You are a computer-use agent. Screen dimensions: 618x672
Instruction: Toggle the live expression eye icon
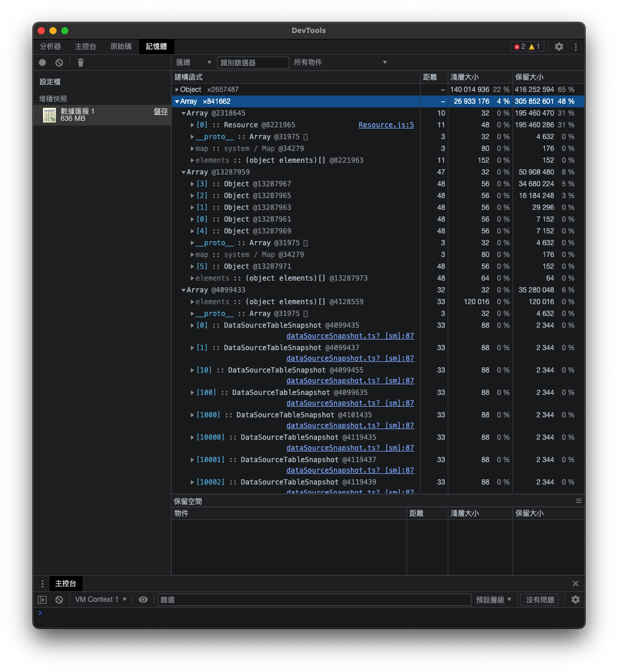(143, 599)
